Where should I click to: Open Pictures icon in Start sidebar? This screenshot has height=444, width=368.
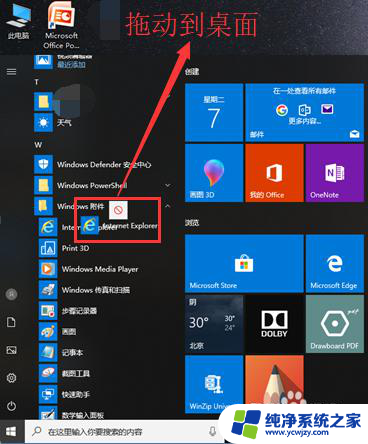tap(11, 350)
